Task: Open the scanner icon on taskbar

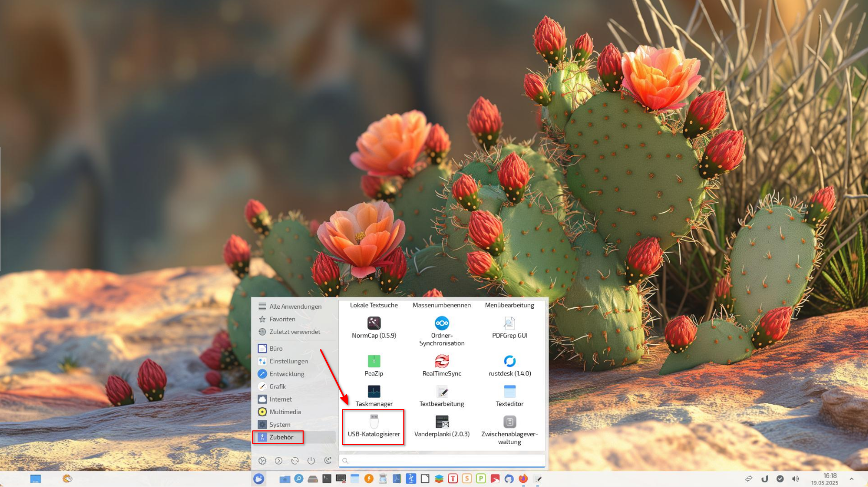Action: [383, 479]
